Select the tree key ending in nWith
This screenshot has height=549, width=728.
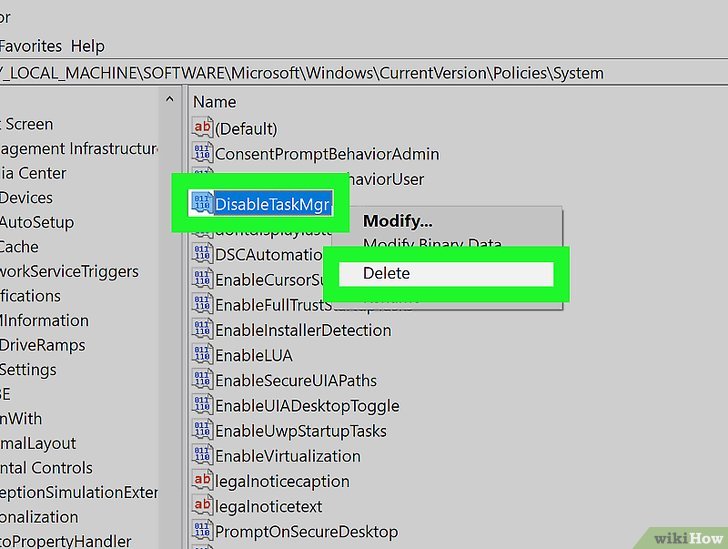[21, 419]
